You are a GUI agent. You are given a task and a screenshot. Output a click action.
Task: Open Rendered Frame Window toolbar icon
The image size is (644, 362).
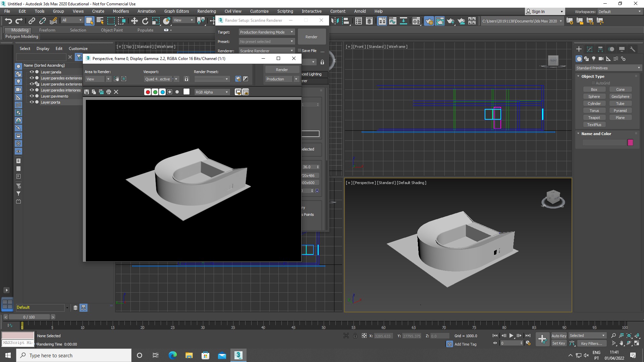(x=440, y=21)
